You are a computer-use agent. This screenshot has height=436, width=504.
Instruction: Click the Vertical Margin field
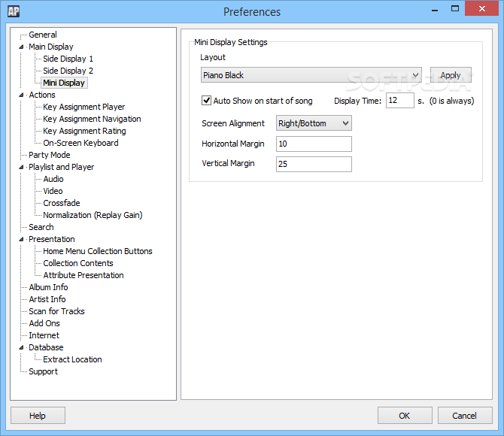click(x=314, y=164)
